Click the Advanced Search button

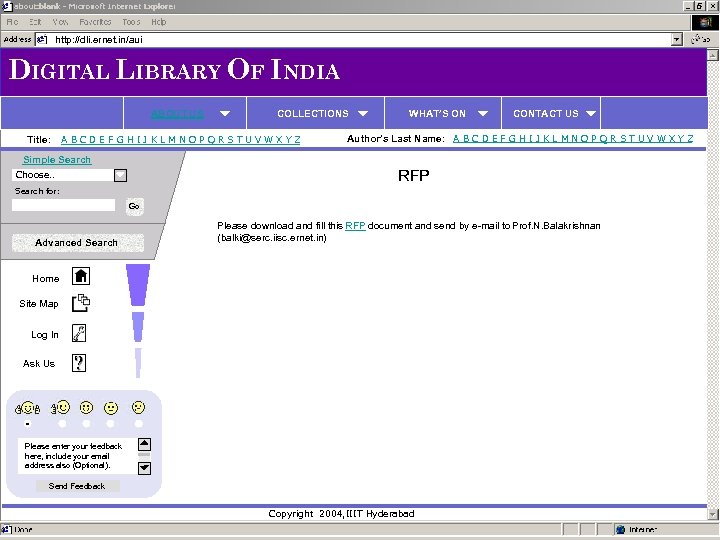pyautogui.click(x=77, y=242)
